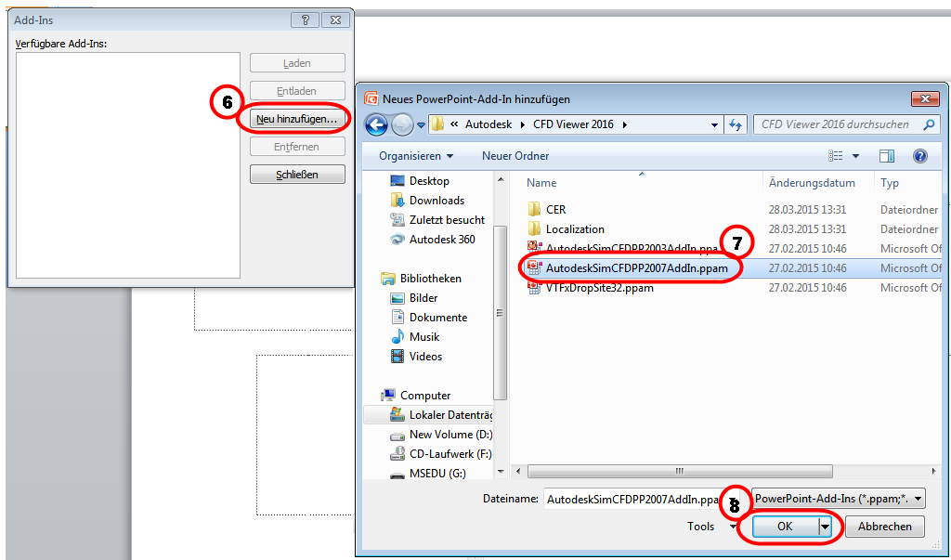The image size is (951, 560).
Task: Open the blue help icon in file dialog
Action: (920, 156)
